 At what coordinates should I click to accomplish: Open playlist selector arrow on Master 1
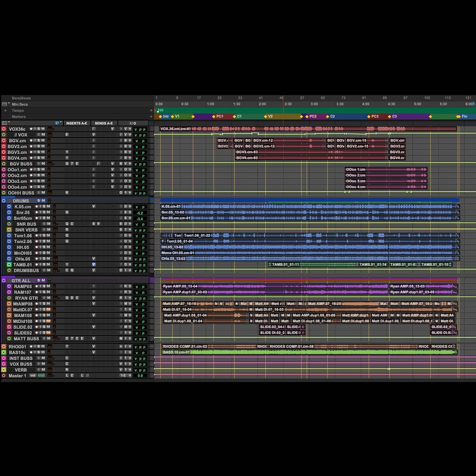pos(4,376)
